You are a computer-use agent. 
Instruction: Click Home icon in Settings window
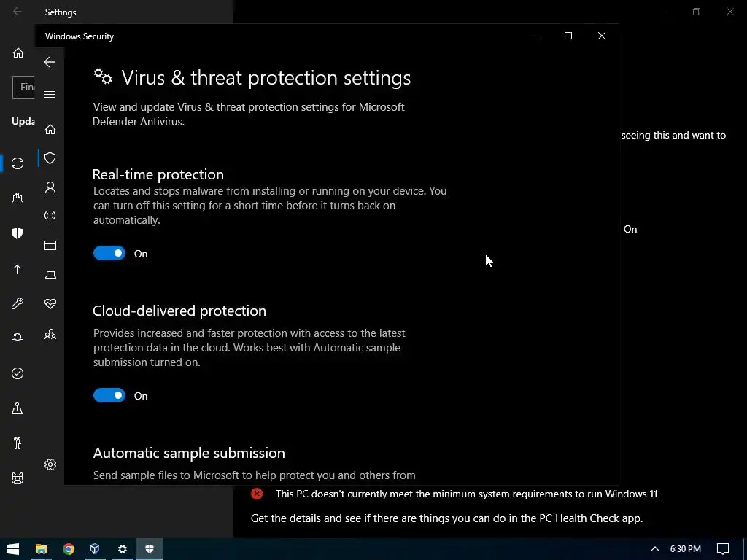[18, 52]
